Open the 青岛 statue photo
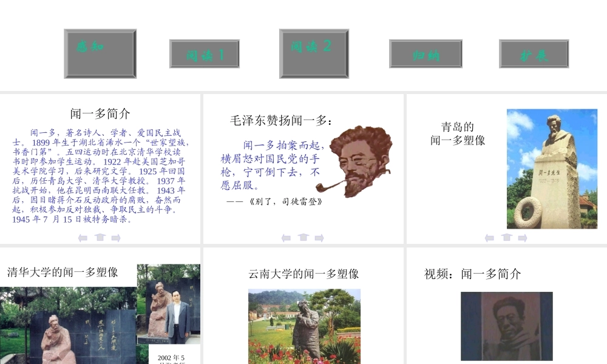This screenshot has width=607, height=364. [552, 169]
